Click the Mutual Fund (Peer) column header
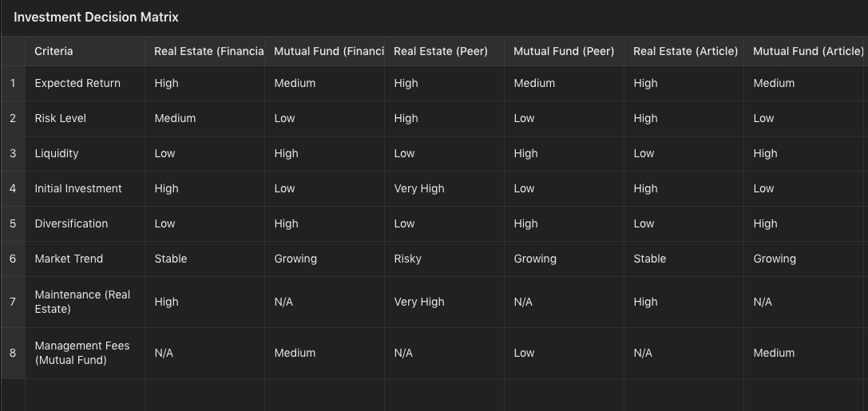This screenshot has width=868, height=411. (564, 51)
